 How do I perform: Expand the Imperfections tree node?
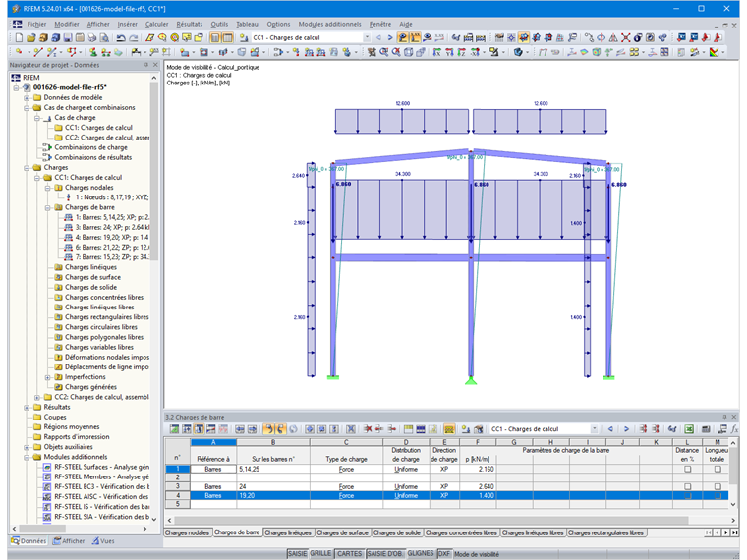[x=47, y=377]
